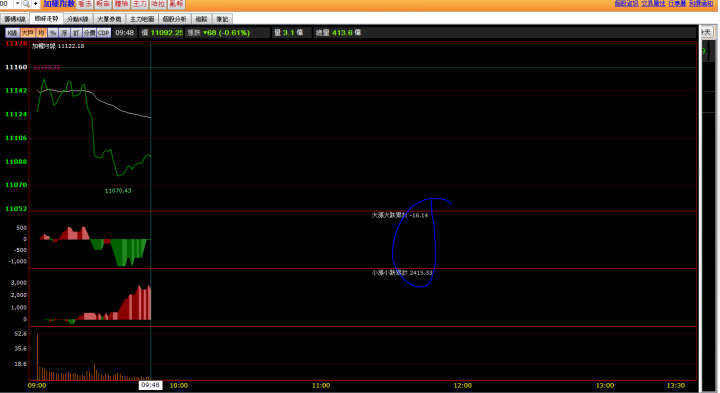720x393 pixels.
Task: Click the 大漲大跌累計 -16.14 label
Action: click(400, 215)
